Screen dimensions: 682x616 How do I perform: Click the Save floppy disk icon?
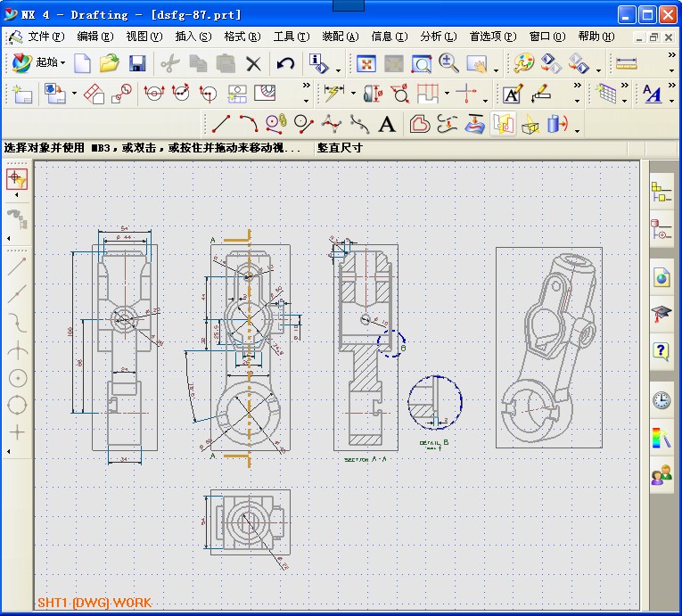(x=137, y=63)
